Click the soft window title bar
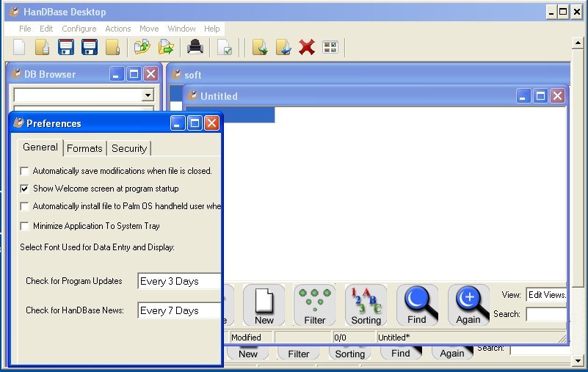This screenshot has height=372, width=588. point(368,74)
